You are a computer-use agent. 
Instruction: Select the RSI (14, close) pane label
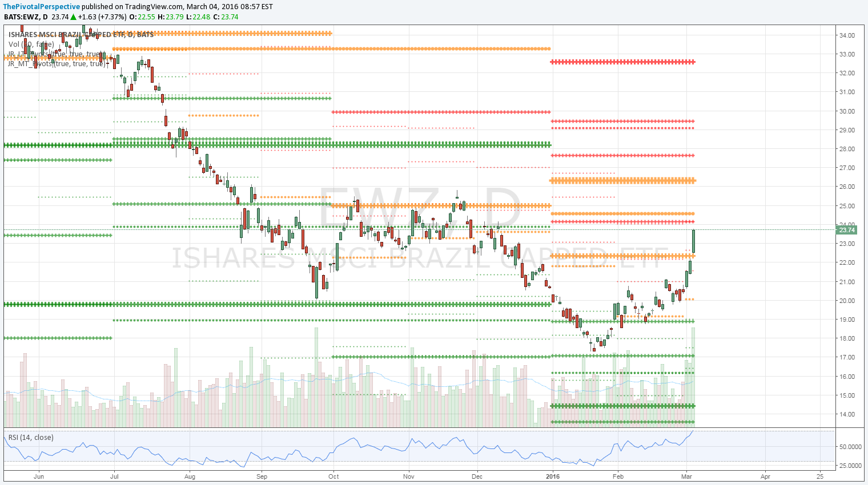[x=31, y=438]
